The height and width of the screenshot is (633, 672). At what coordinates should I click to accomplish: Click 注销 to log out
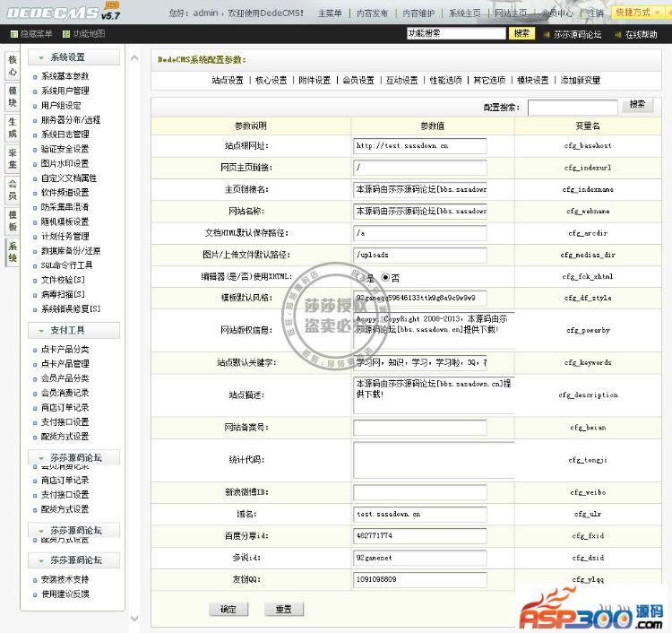595,13
